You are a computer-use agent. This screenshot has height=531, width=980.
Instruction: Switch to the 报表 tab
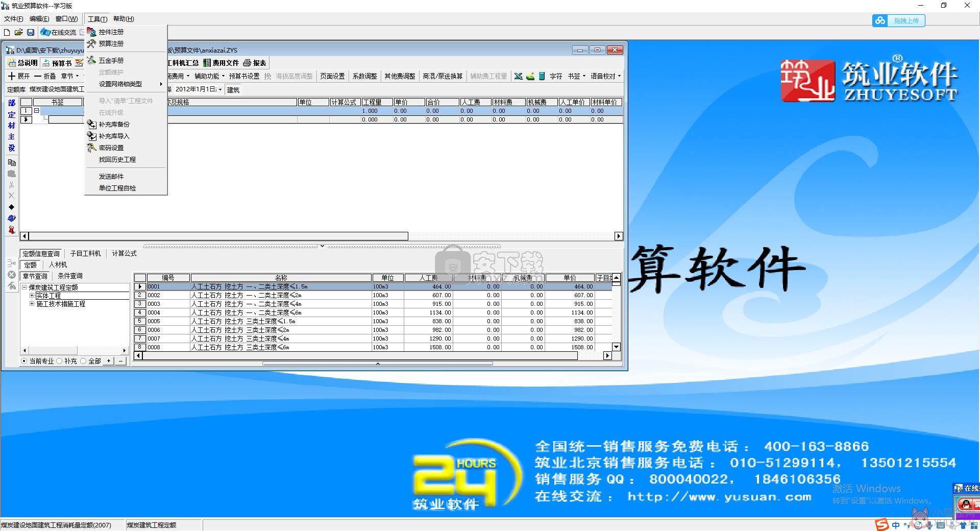(x=255, y=63)
